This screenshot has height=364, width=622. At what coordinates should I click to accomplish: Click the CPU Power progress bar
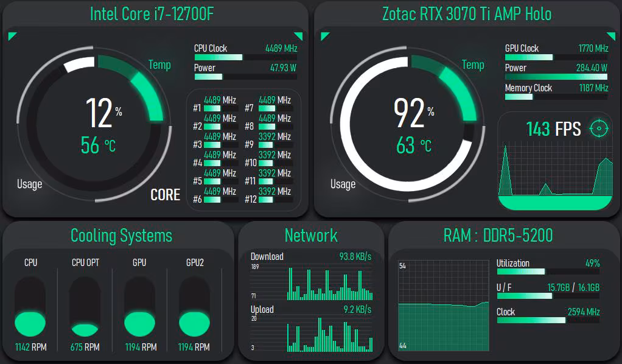245,77
